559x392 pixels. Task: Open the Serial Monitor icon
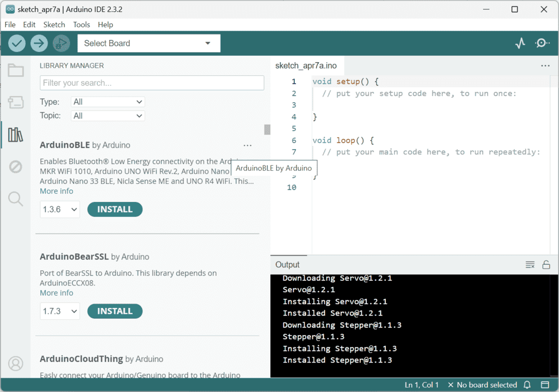click(x=542, y=43)
